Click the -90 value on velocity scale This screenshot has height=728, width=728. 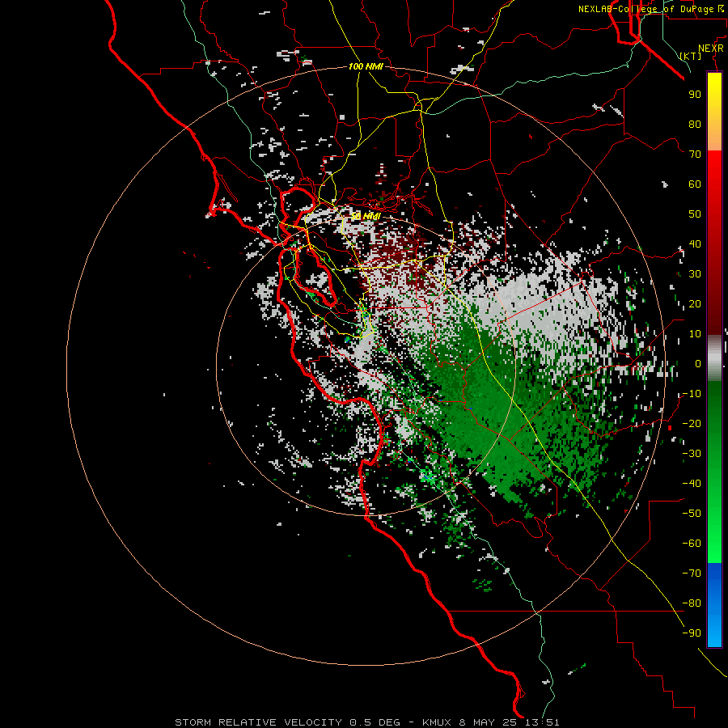point(692,633)
